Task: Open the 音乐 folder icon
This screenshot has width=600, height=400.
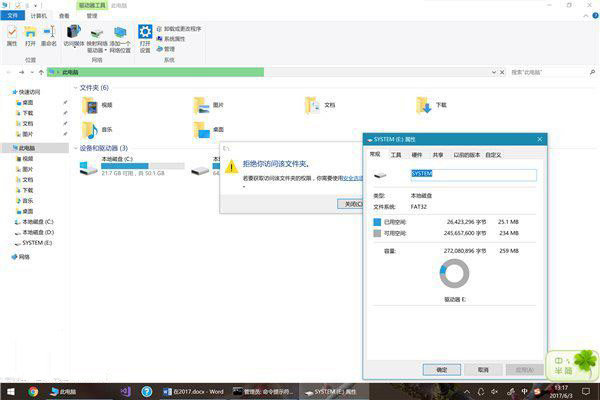Action: [x=91, y=130]
